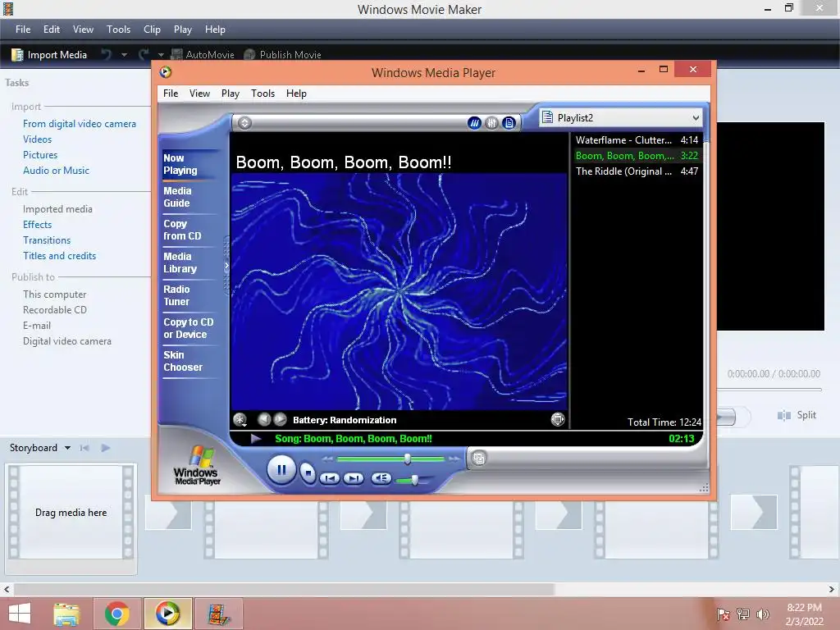Stop playback with the stop button

point(308,472)
